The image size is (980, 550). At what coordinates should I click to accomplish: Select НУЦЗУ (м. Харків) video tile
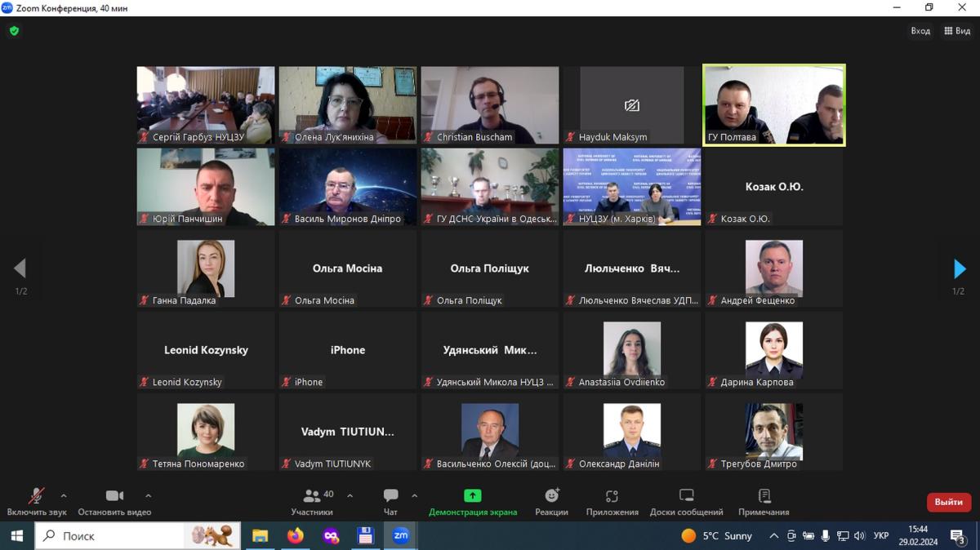[632, 187]
